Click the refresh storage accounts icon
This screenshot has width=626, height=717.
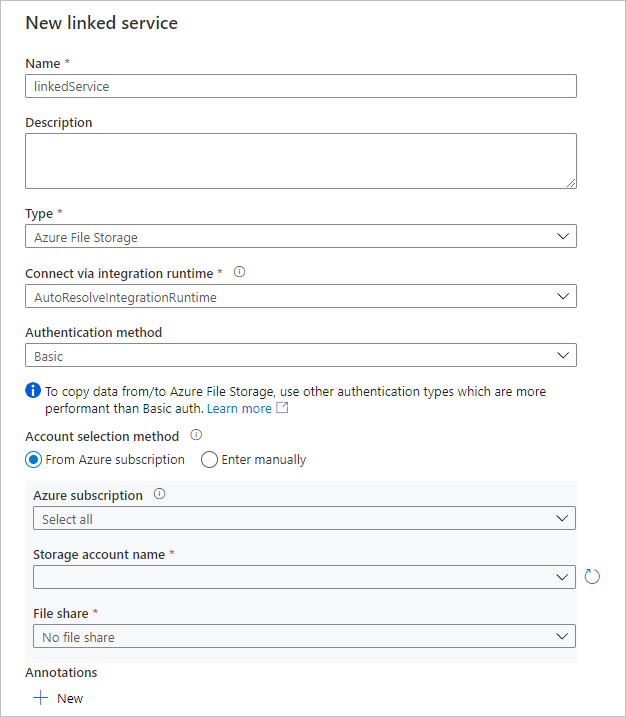592,577
